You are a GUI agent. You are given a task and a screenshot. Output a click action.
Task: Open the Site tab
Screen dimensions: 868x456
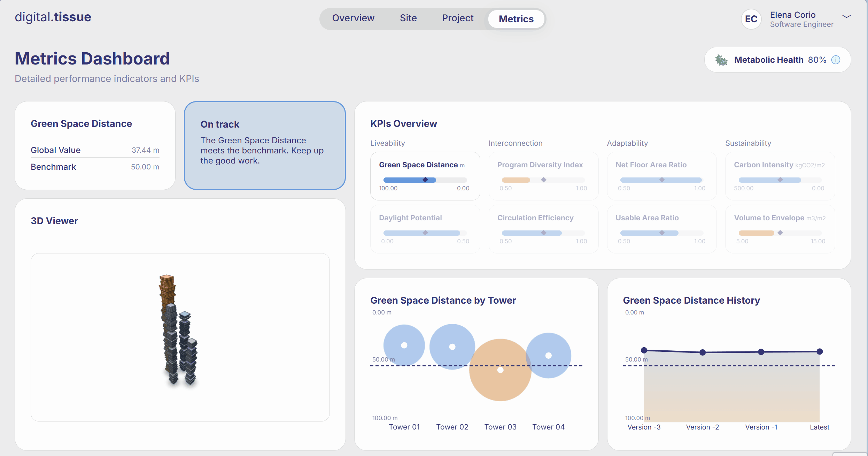pos(408,18)
